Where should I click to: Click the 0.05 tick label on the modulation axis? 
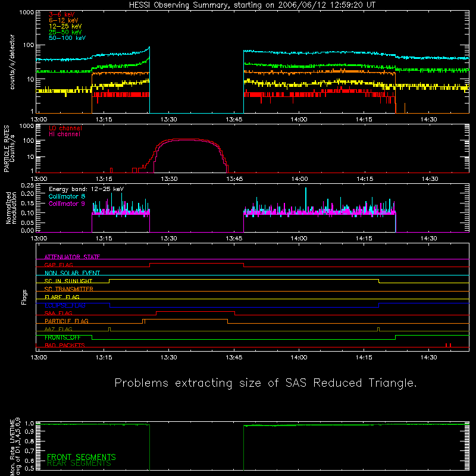(27, 223)
